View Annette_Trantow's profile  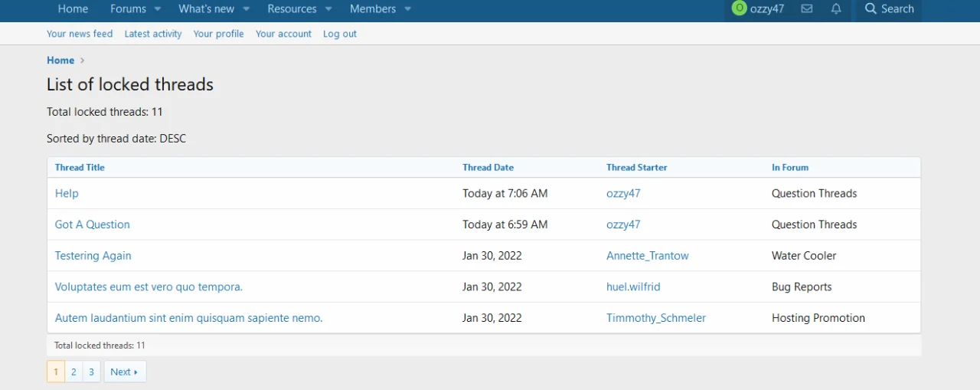pos(647,256)
